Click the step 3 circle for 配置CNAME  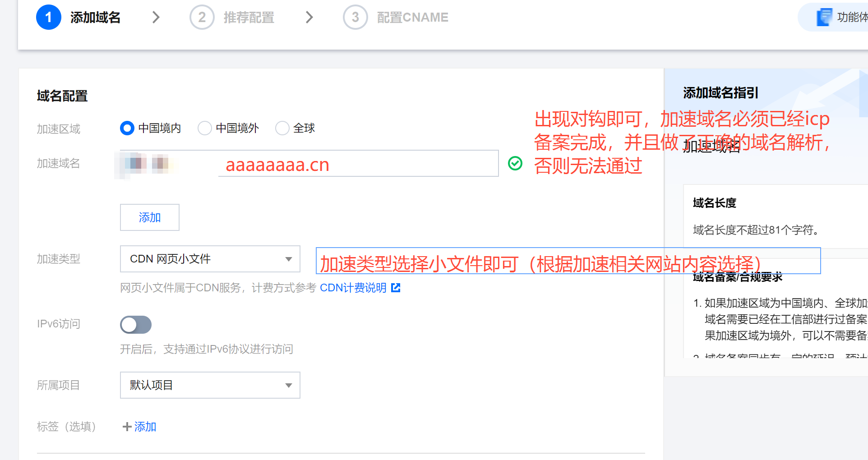[355, 17]
